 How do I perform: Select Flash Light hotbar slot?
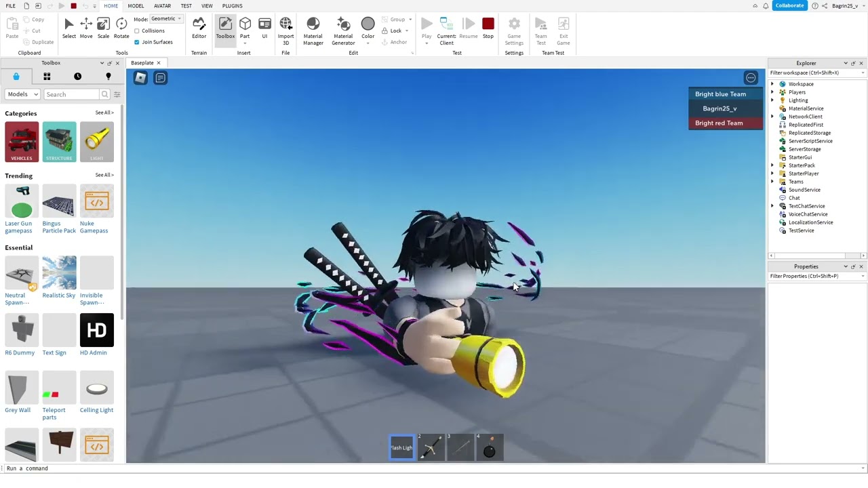(x=401, y=447)
